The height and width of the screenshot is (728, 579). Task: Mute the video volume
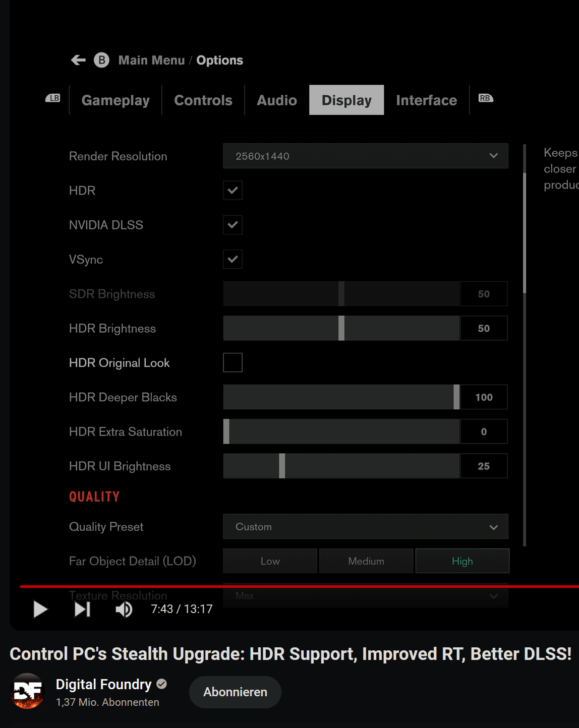coord(124,609)
